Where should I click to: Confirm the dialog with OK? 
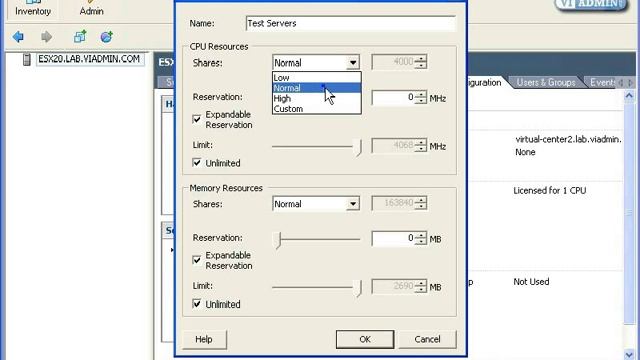[x=365, y=339]
